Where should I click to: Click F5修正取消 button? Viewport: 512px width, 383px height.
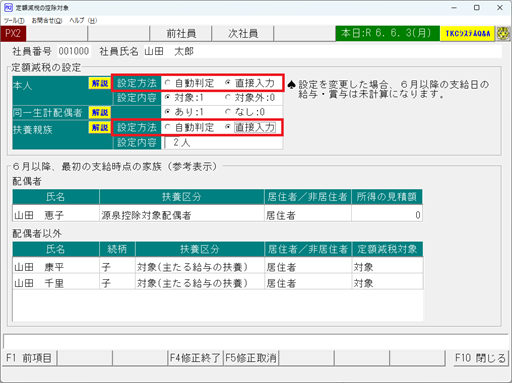coord(251,358)
